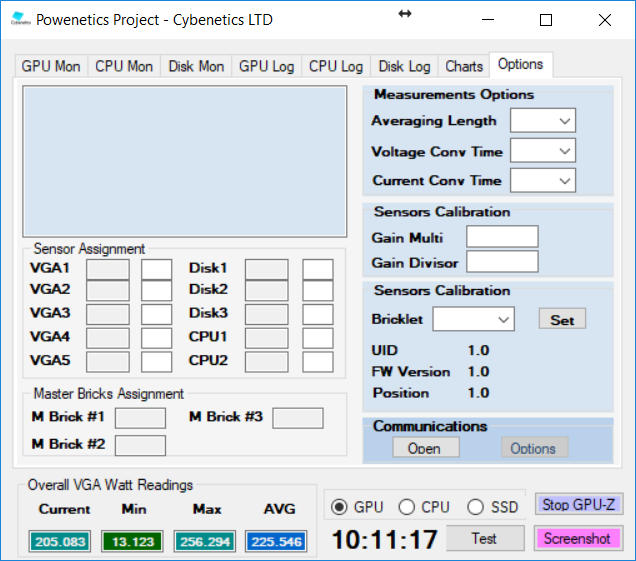This screenshot has width=636, height=561.
Task: Click the Overall VGA Watt Readings label
Action: (110, 485)
